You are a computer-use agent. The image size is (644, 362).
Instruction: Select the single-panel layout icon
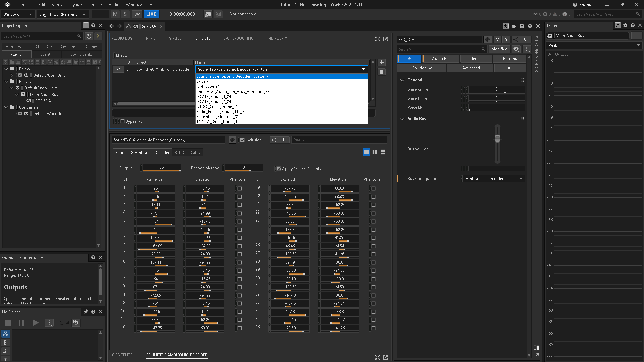point(366,152)
